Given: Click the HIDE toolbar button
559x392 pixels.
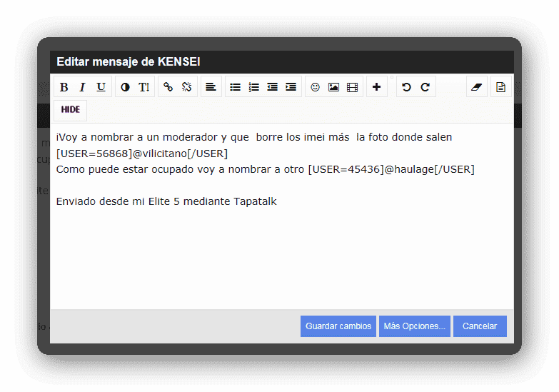Looking at the screenshot, I should pos(70,110).
